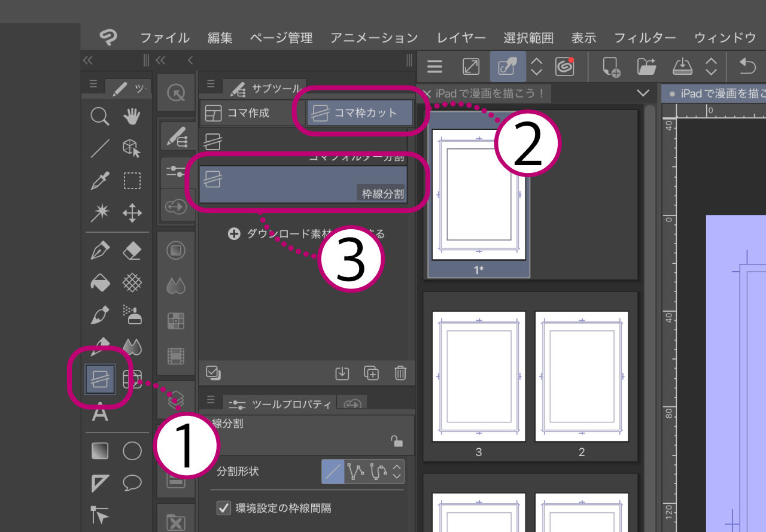Select the magnifying glass zoom tool
766x532 pixels.
99,115
